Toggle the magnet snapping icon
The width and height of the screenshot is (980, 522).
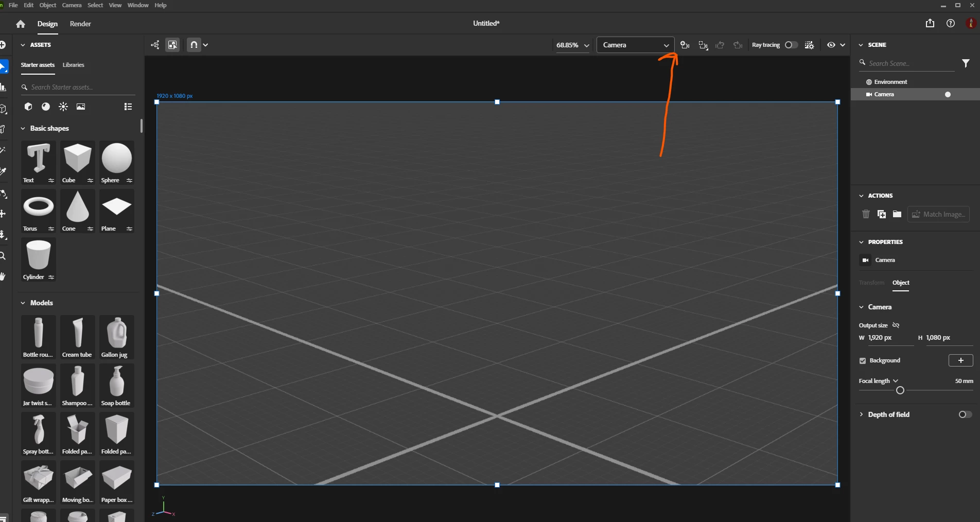[x=194, y=45]
